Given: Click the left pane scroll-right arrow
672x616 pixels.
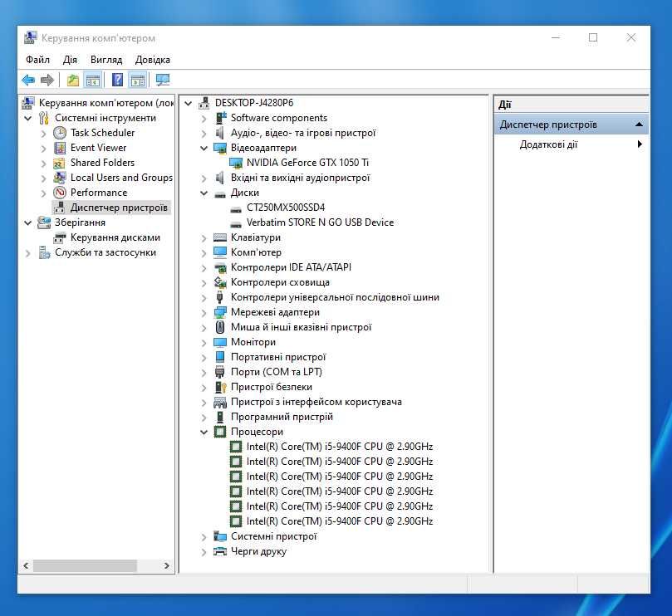Looking at the screenshot, I should pos(167,566).
